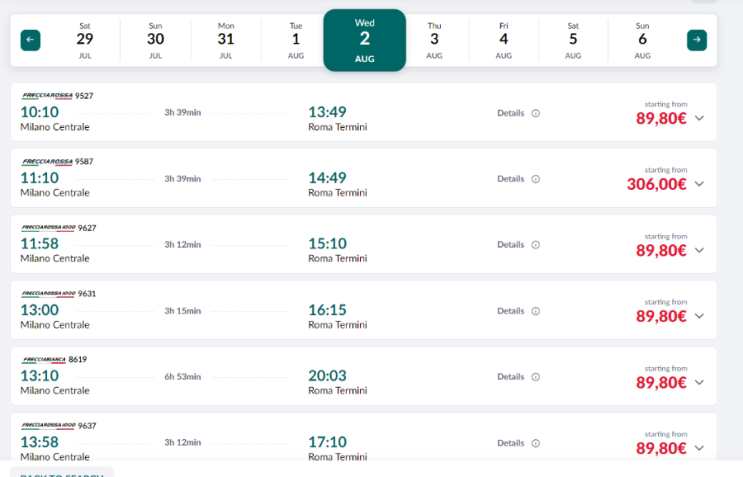743x477 pixels.
Task: Switch to Sat 29 Jul date
Action: point(85,40)
